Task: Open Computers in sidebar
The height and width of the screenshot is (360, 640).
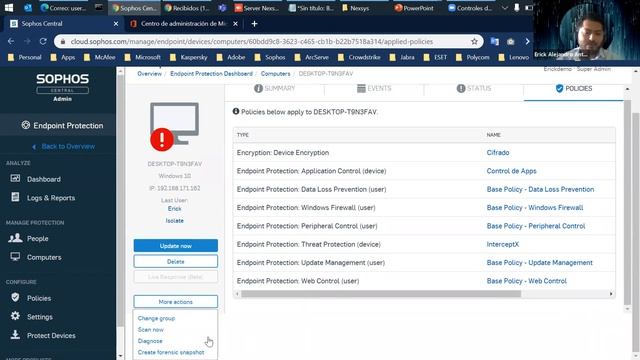Action: click(x=44, y=257)
